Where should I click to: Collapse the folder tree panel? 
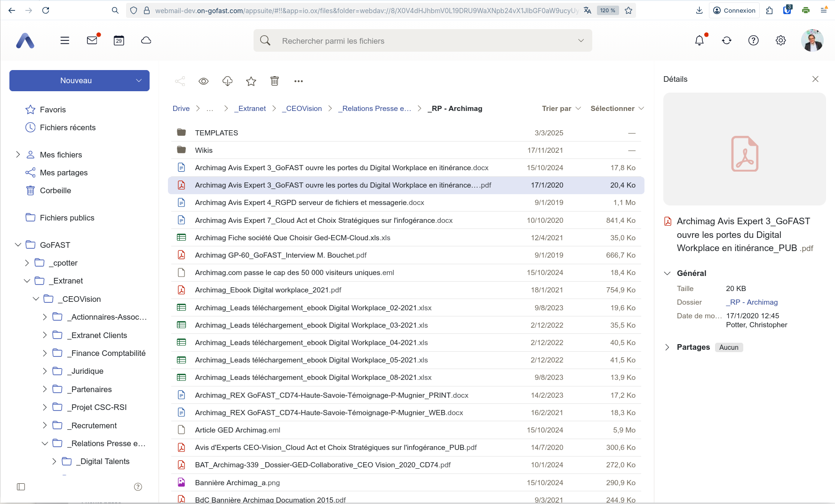(21, 487)
